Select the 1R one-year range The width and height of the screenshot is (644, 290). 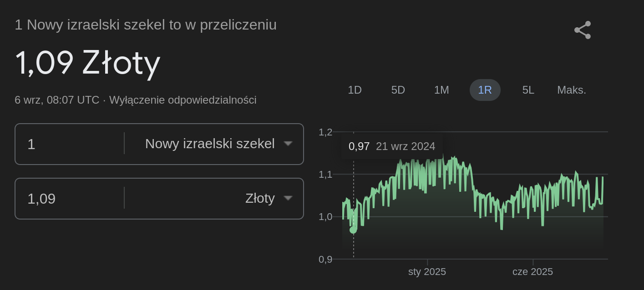click(x=485, y=90)
